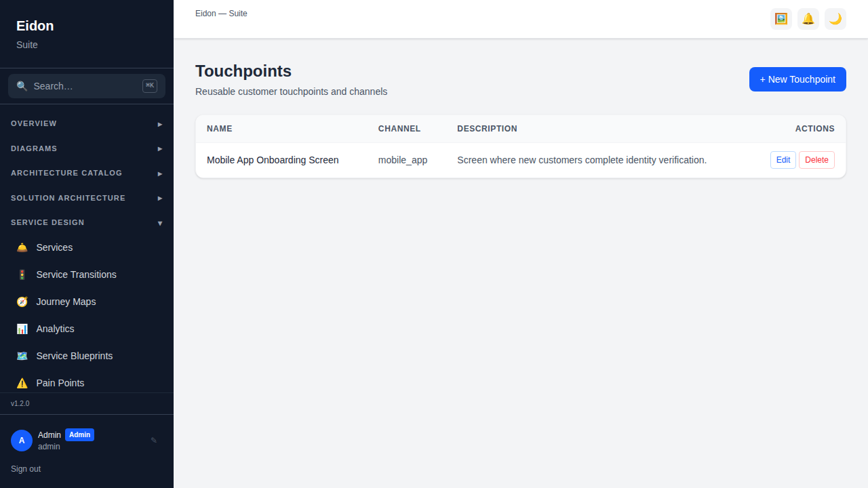The height and width of the screenshot is (488, 868).
Task: Click the image icon in top bar
Action: (x=781, y=19)
